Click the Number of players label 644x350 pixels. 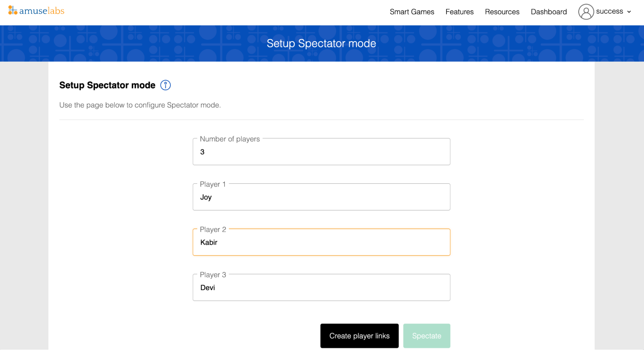[x=230, y=139]
